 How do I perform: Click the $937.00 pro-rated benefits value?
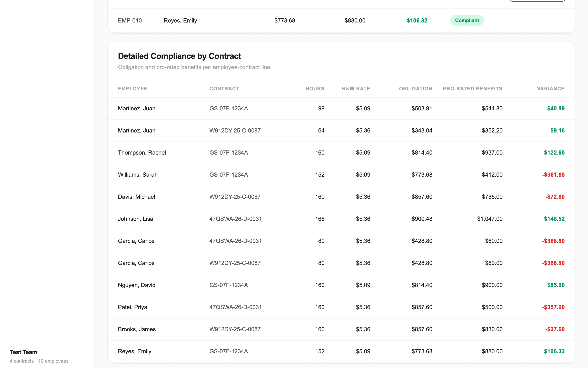pyautogui.click(x=492, y=153)
